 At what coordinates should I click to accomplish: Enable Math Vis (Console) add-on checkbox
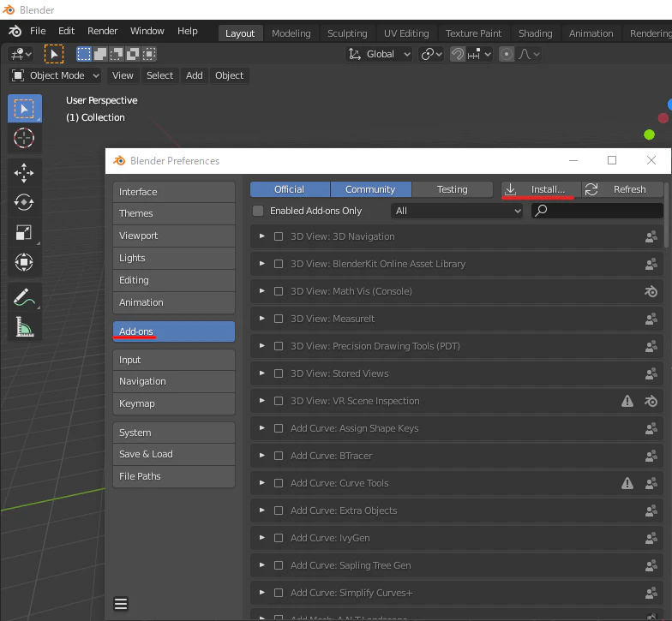pyautogui.click(x=279, y=291)
